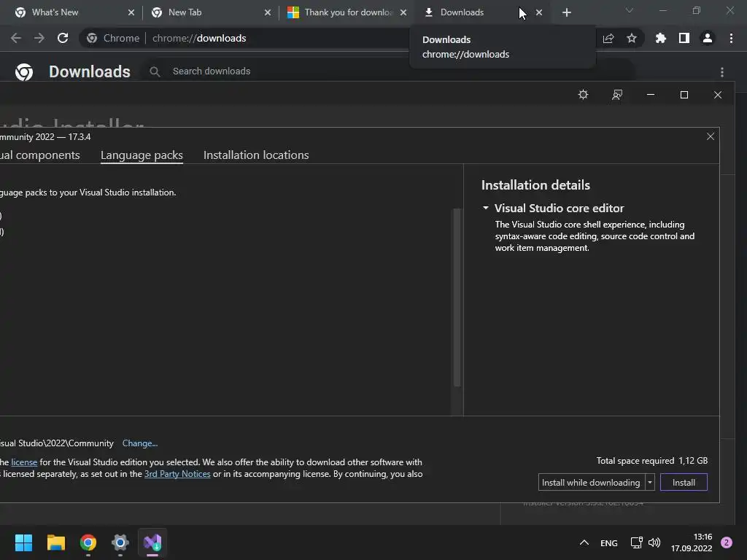This screenshot has height=560, width=747.
Task: Open the Individual components tab
Action: [x=39, y=155]
